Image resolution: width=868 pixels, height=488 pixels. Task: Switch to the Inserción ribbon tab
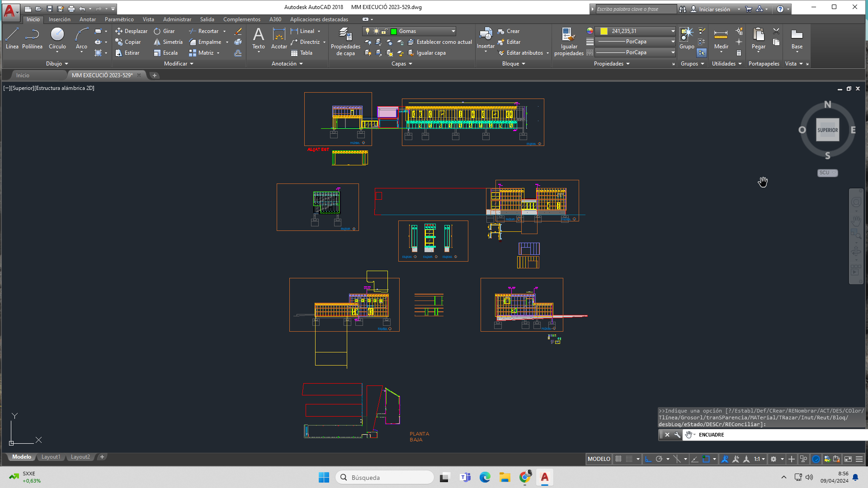[x=60, y=19]
